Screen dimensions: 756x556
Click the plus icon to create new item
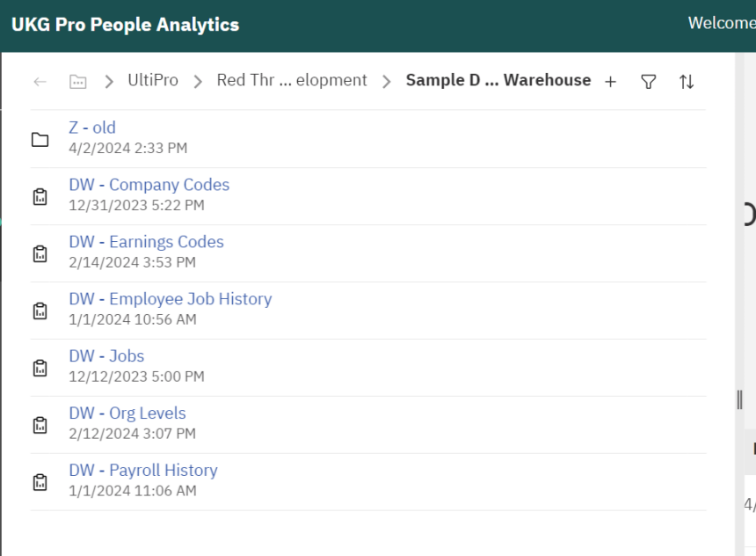[610, 80]
